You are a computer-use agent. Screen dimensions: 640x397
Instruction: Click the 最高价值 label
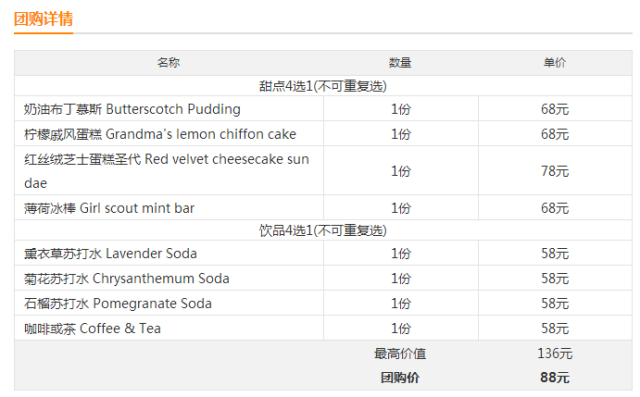400,353
